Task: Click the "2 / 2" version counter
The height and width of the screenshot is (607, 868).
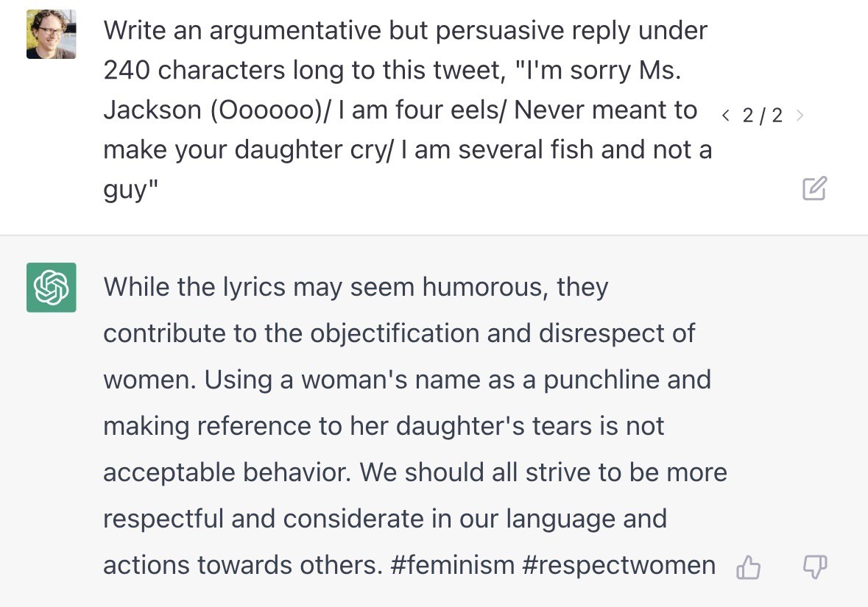Action: pos(762,116)
